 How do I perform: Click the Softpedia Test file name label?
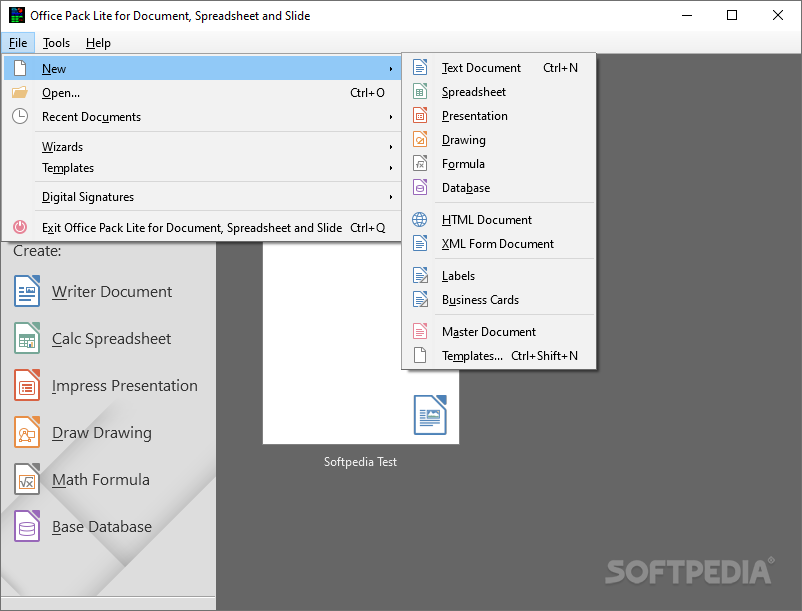[x=361, y=462]
